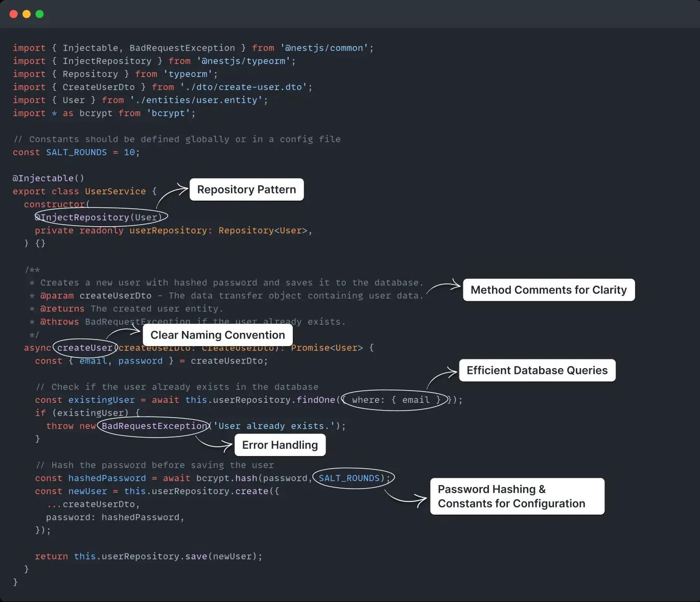Select the Clear Naming Convention annotation
The height and width of the screenshot is (602, 700).
pos(217,335)
